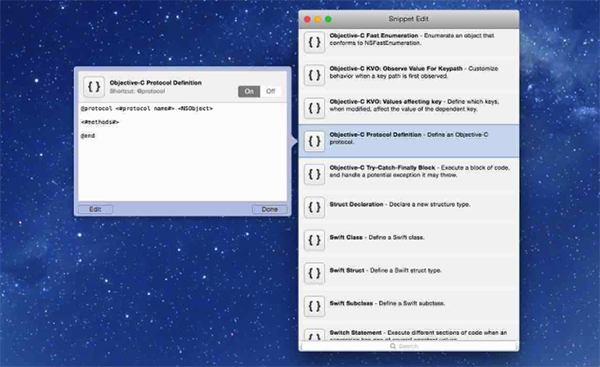The width and height of the screenshot is (600, 367).
Task: Click the @protocol code line
Action: coord(147,108)
